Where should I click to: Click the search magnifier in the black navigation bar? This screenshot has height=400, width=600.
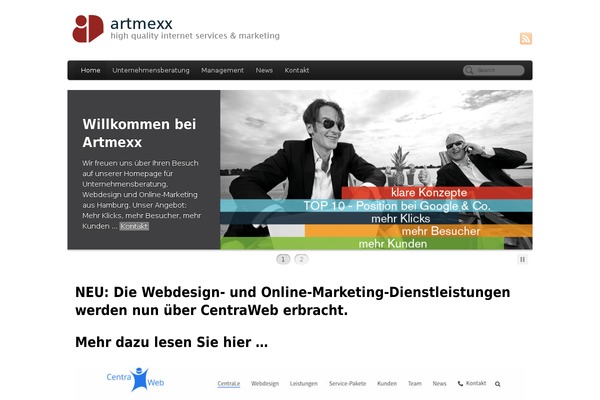(x=469, y=70)
